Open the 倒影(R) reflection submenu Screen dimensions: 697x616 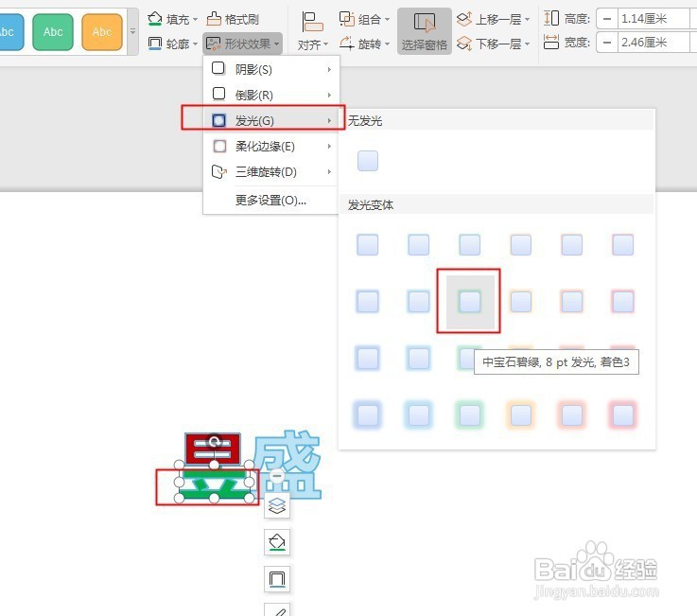[271, 95]
